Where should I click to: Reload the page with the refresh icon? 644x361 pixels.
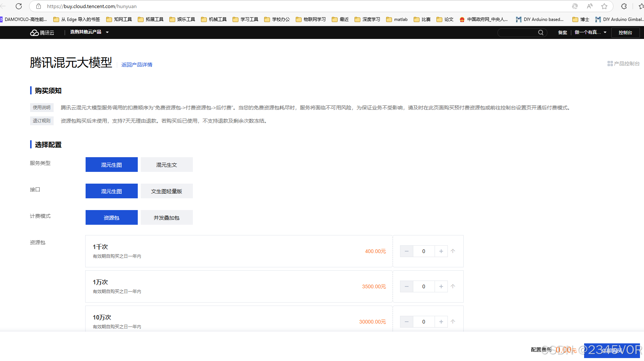pyautogui.click(x=19, y=6)
